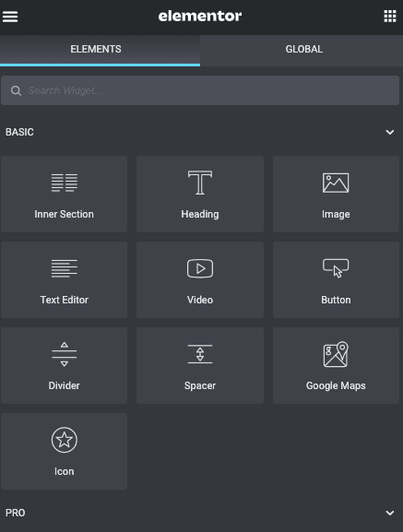Focus the Search Widget field
Image resolution: width=403 pixels, height=532 pixels.
200,90
